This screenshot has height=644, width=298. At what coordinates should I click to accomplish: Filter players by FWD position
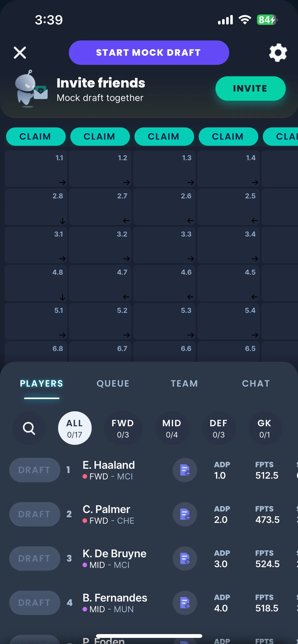pos(123,428)
